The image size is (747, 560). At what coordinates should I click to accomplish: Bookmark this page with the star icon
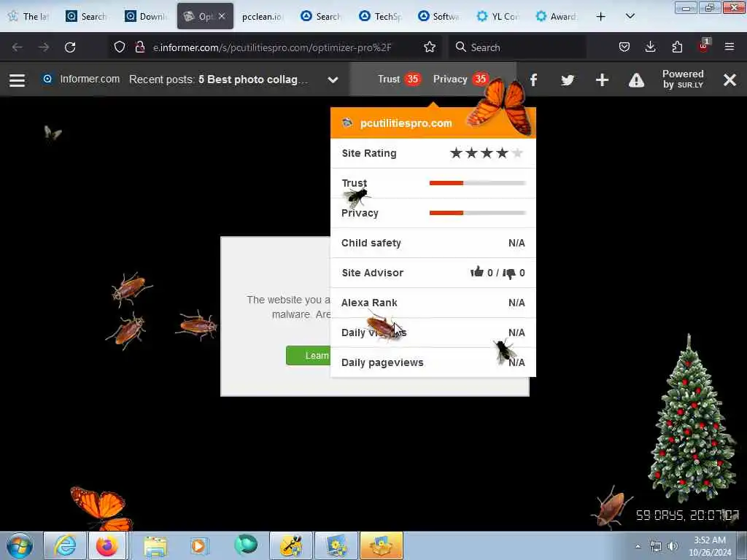(x=430, y=47)
